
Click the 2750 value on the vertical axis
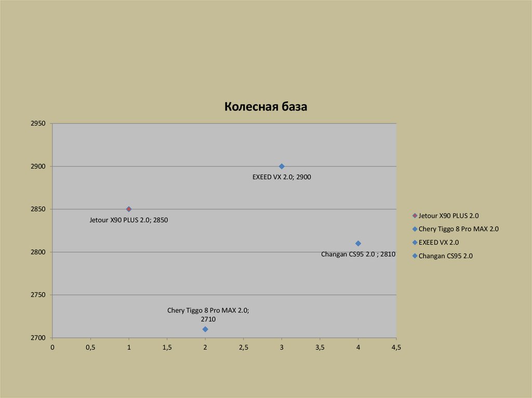coord(38,295)
